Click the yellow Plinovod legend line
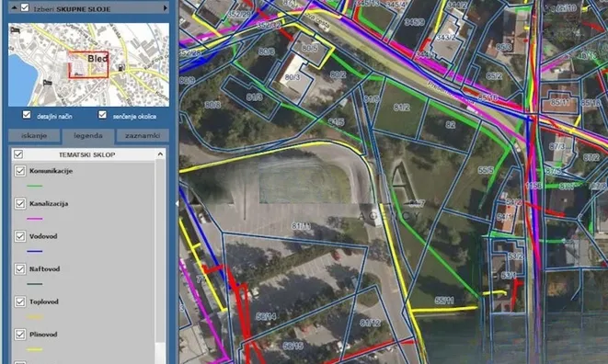Screen dimensions: 608x364 click(x=35, y=349)
